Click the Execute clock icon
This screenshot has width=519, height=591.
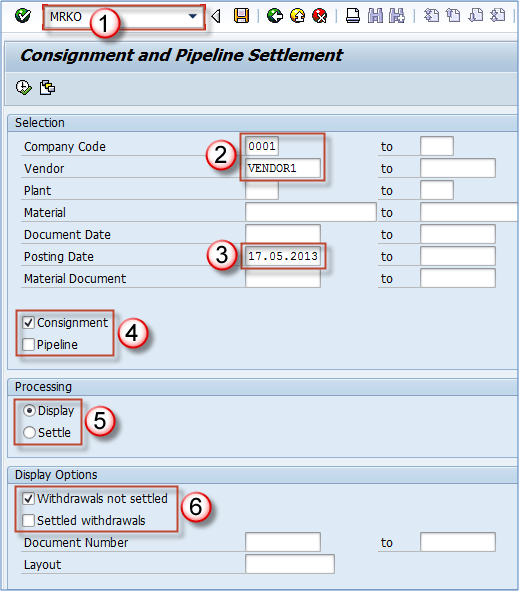tap(24, 88)
